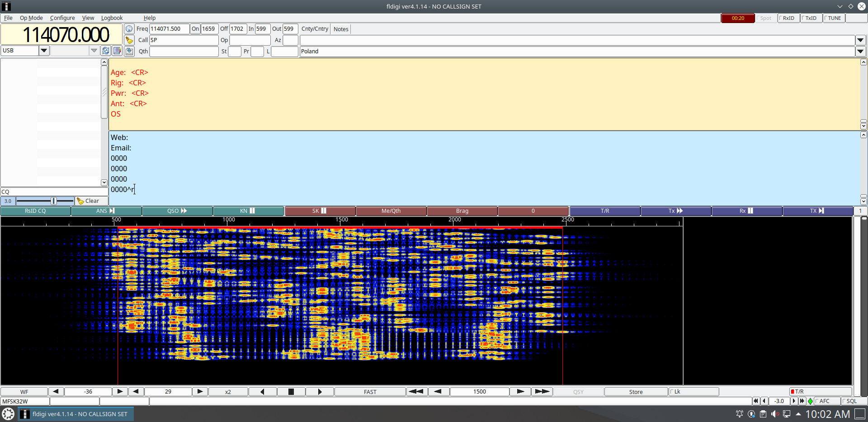Shift the waterfall left with the triangle arrow

tap(263, 392)
